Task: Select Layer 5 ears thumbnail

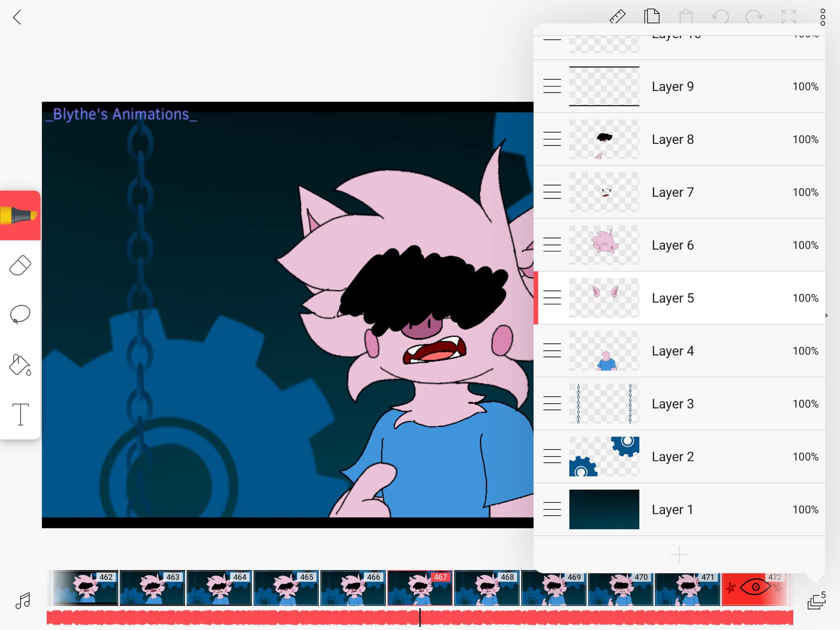Action: pyautogui.click(x=604, y=298)
